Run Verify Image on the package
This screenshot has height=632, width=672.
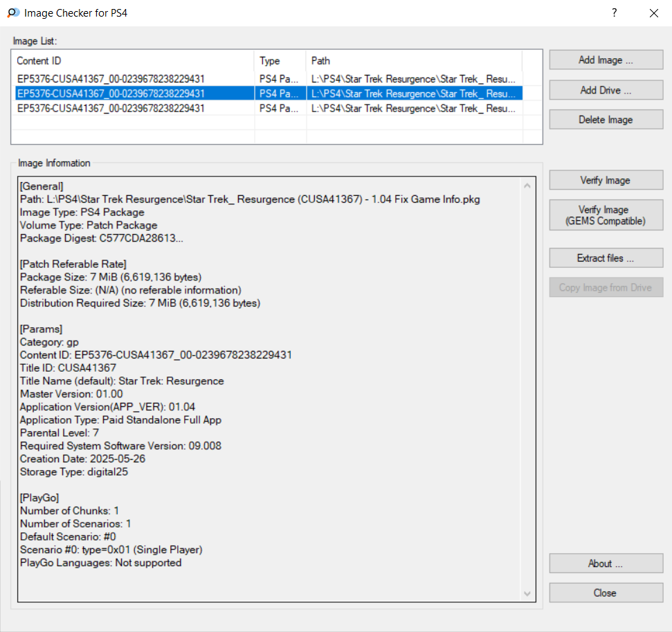pos(606,180)
